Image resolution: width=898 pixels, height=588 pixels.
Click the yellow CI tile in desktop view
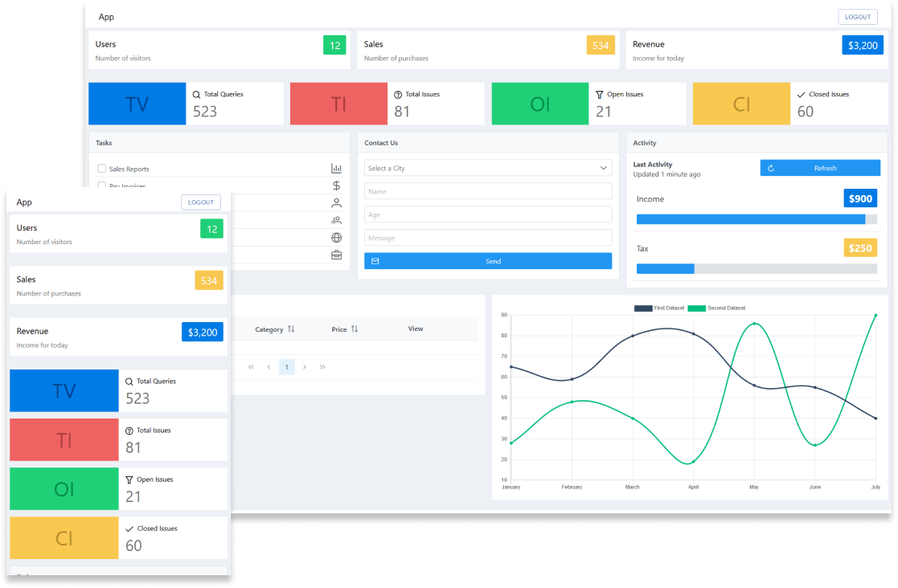(742, 104)
